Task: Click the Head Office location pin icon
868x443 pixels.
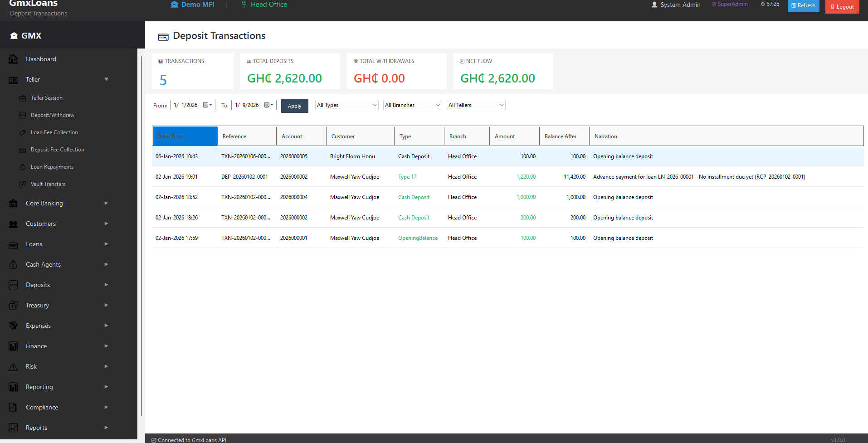Action: [x=244, y=5]
